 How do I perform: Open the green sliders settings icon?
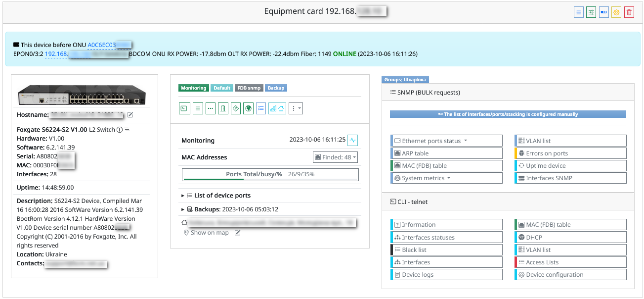(x=591, y=13)
